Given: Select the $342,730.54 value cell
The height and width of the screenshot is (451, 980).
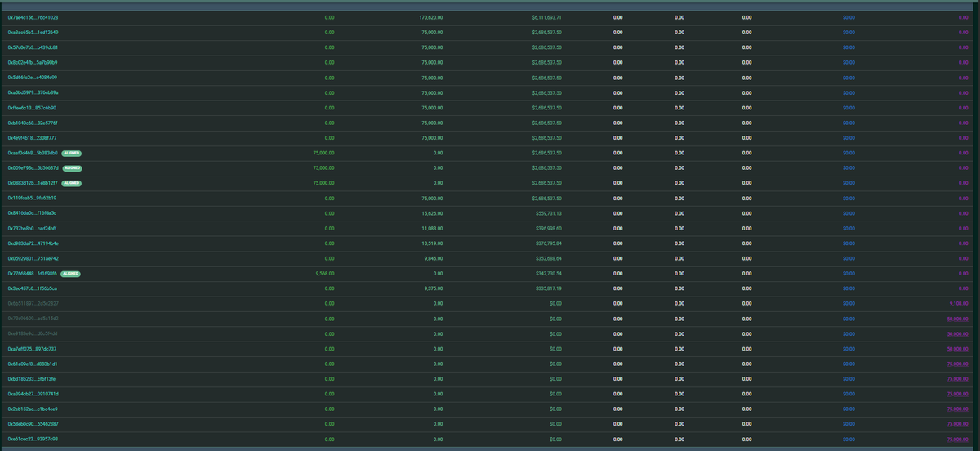Looking at the screenshot, I should click(548, 274).
